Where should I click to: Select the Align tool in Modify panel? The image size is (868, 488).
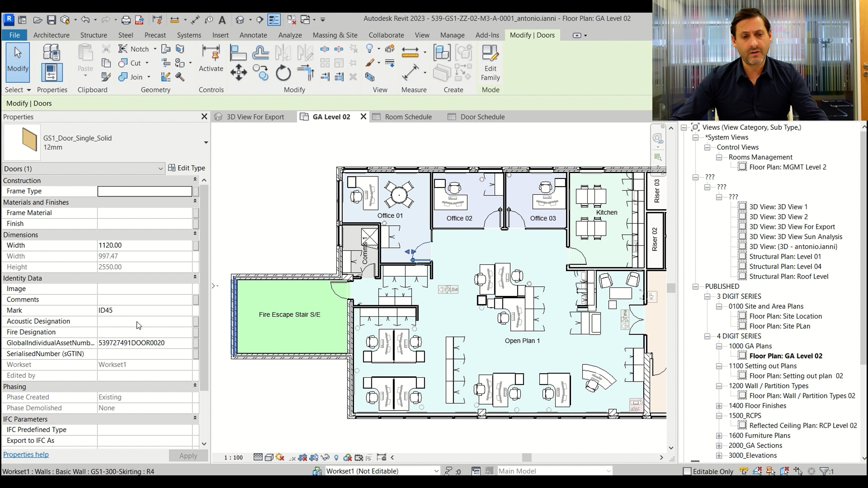click(238, 52)
